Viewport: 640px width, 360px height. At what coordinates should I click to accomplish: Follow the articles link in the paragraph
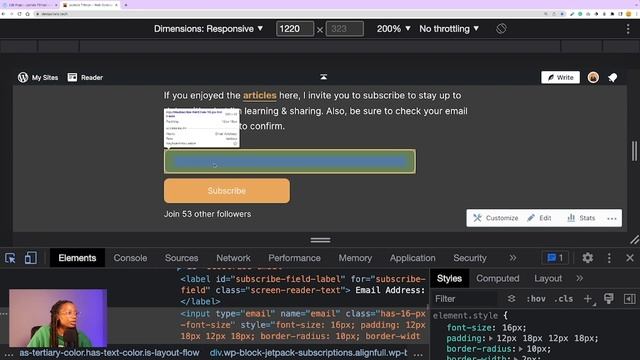point(260,96)
